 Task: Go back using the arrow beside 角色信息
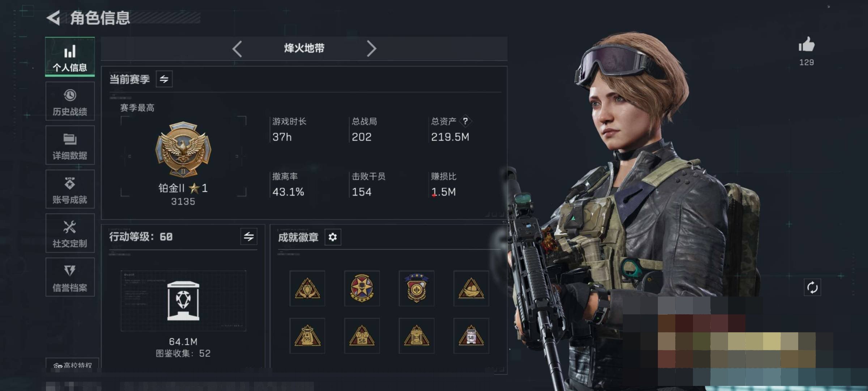pyautogui.click(x=54, y=18)
